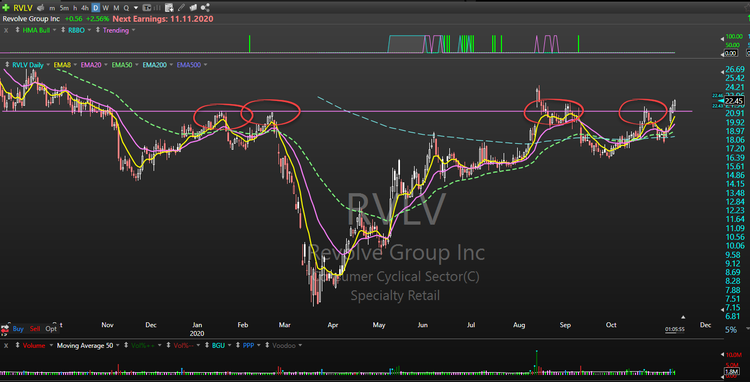Click the share icon in top toolbar
This screenshot has width=750, height=382.
pyautogui.click(x=205, y=8)
